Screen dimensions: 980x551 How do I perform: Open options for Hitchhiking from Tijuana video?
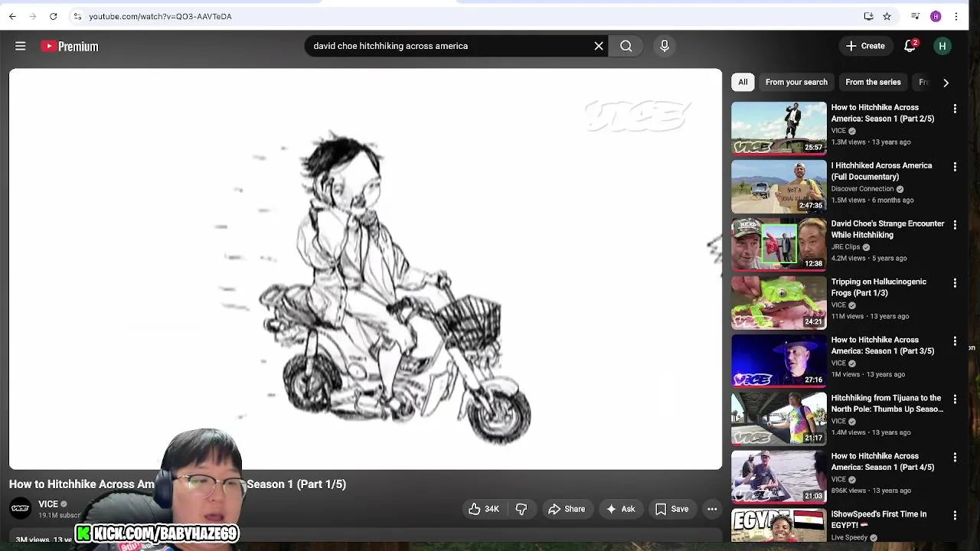(x=955, y=399)
